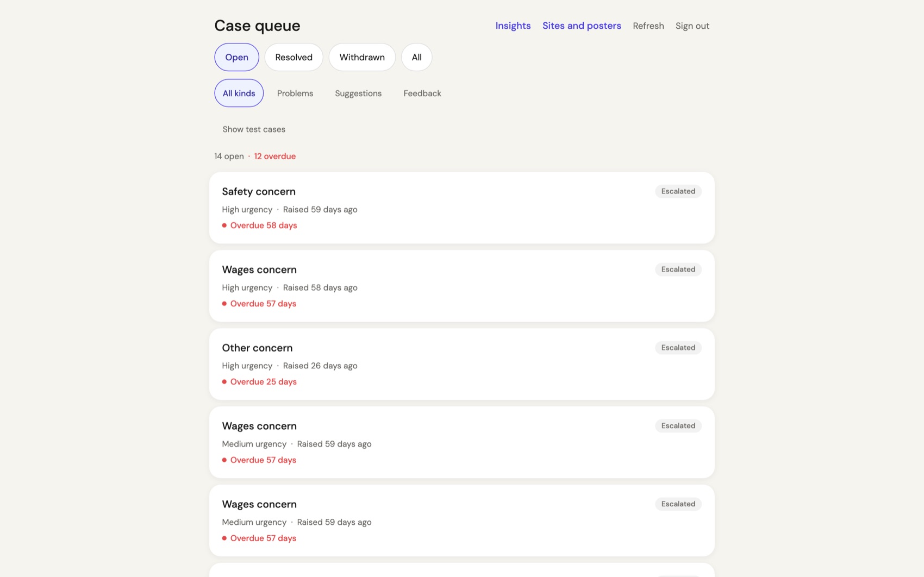Click the Case queue heading

tap(257, 26)
